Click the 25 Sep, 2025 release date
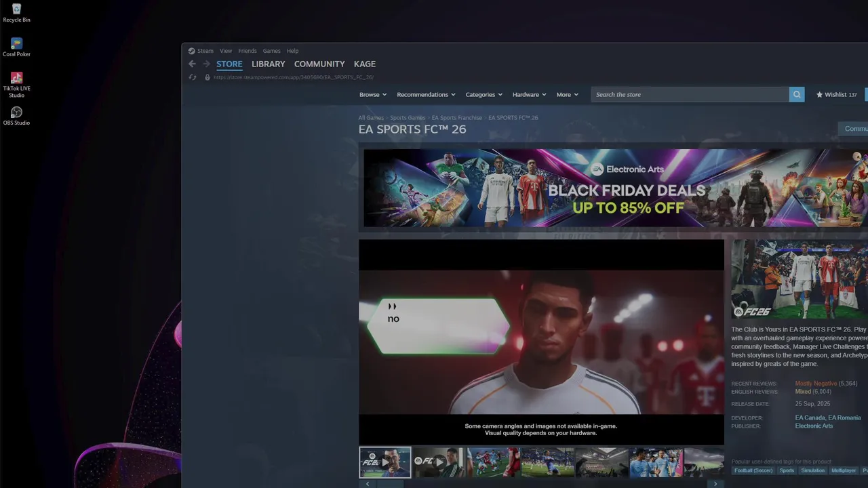Viewport: 868px width, 488px height. coord(812,404)
